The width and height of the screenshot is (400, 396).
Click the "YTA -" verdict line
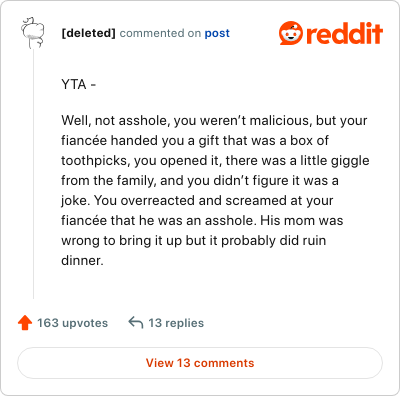tap(79, 85)
